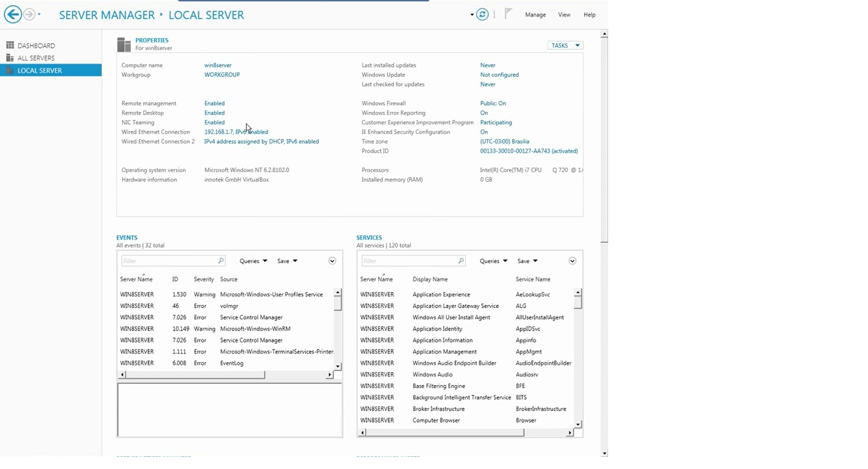
Task: Click On beside IE Enhanced Security Configuration
Action: point(484,132)
